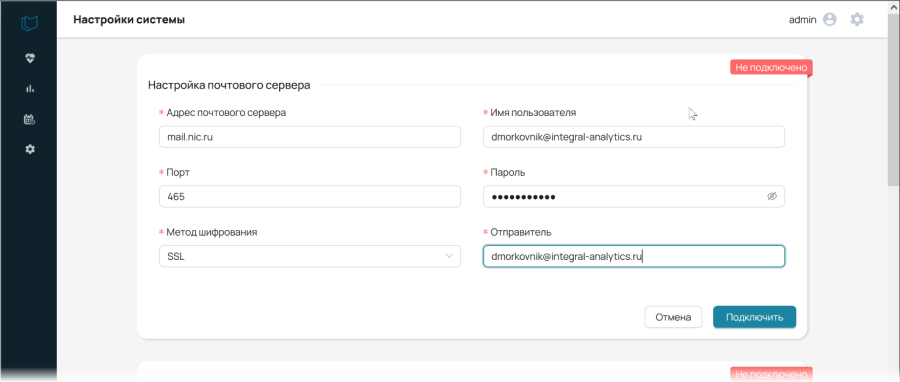Focus the Пароль field
This screenshot has height=382, width=900.
point(634,197)
